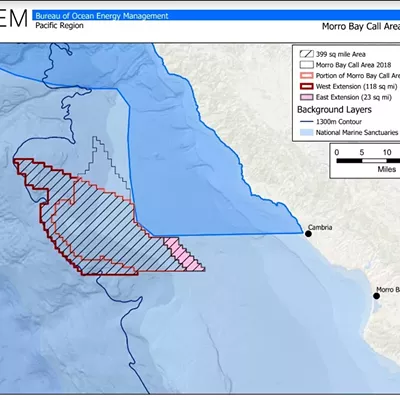This screenshot has width=400, height=400.
Task: Click the '1300m Contour' legend text
Action: [339, 122]
